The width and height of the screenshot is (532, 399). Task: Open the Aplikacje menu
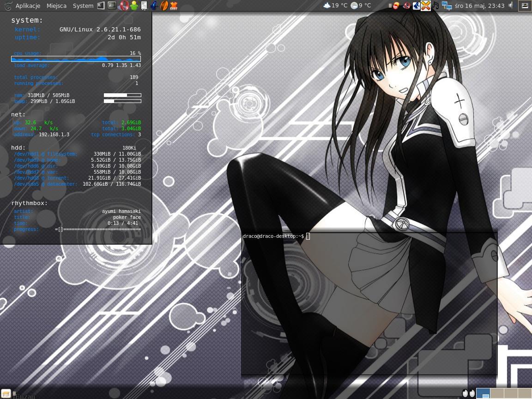pyautogui.click(x=28, y=6)
